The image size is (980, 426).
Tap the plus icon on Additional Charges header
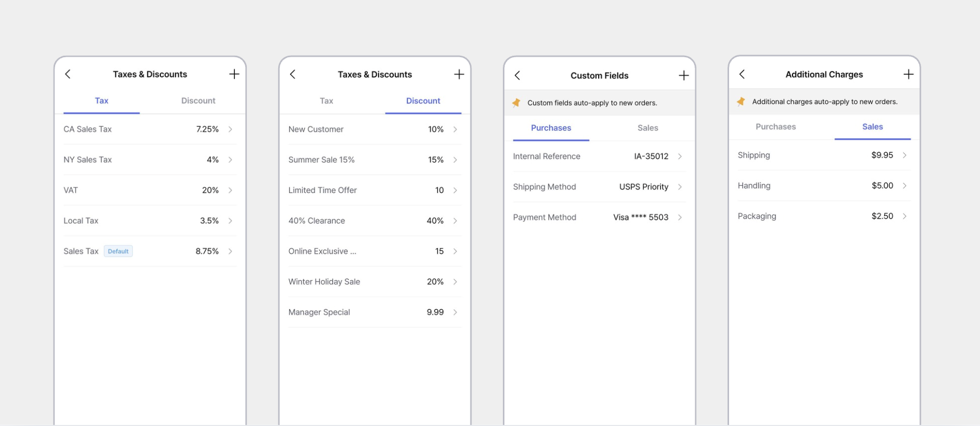pos(908,74)
